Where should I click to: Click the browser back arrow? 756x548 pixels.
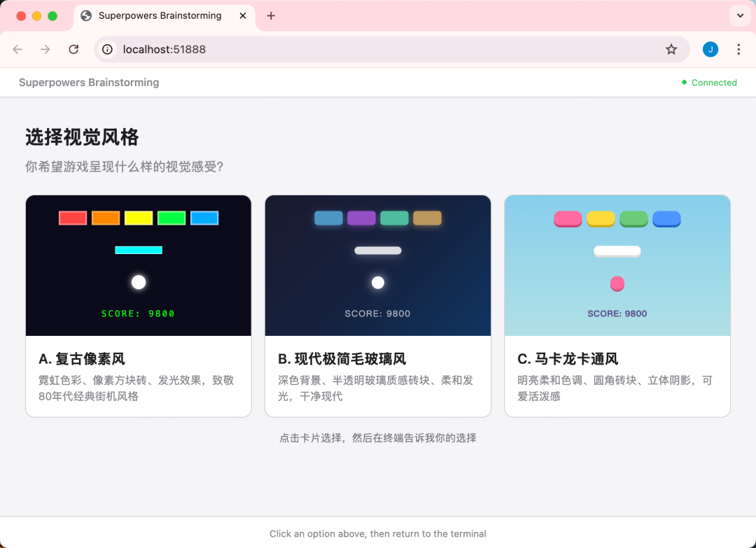pos(17,49)
